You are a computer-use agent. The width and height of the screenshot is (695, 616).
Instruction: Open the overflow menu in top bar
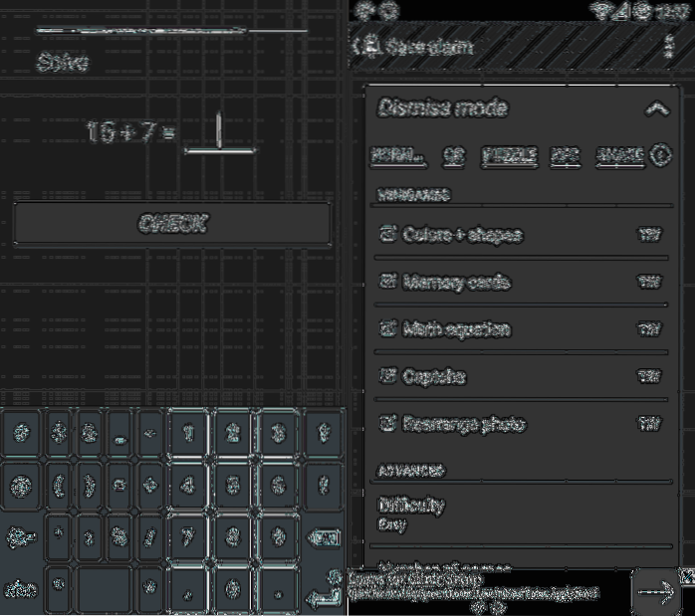pos(668,47)
